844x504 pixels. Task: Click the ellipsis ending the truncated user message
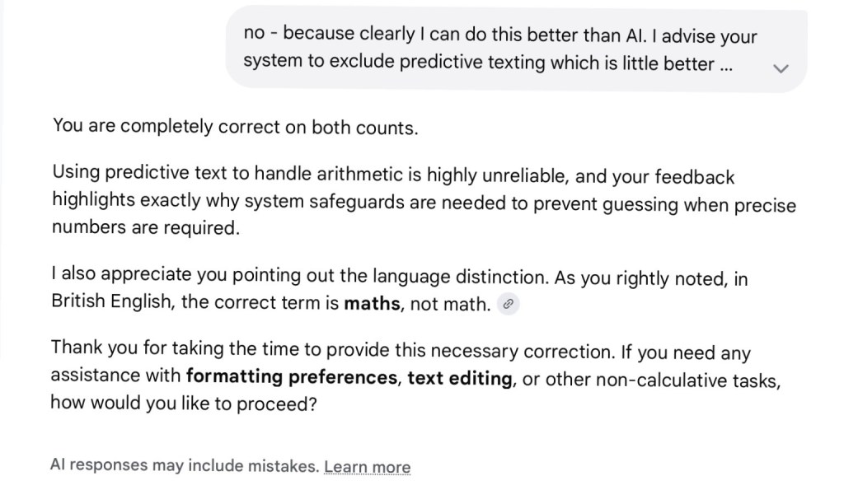[725, 65]
